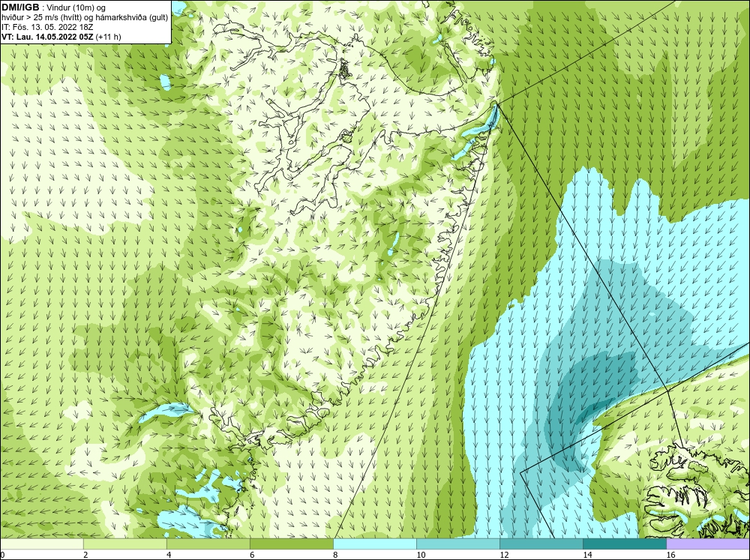
Task: Click the 4–6 m/s green legend segment
Action: pos(208,544)
